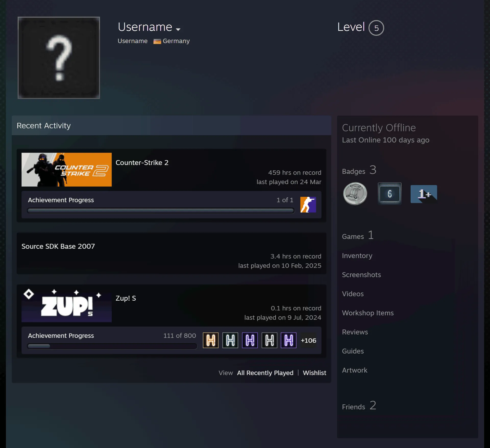The width and height of the screenshot is (490, 448).
Task: Open the Screenshots link
Action: click(361, 275)
